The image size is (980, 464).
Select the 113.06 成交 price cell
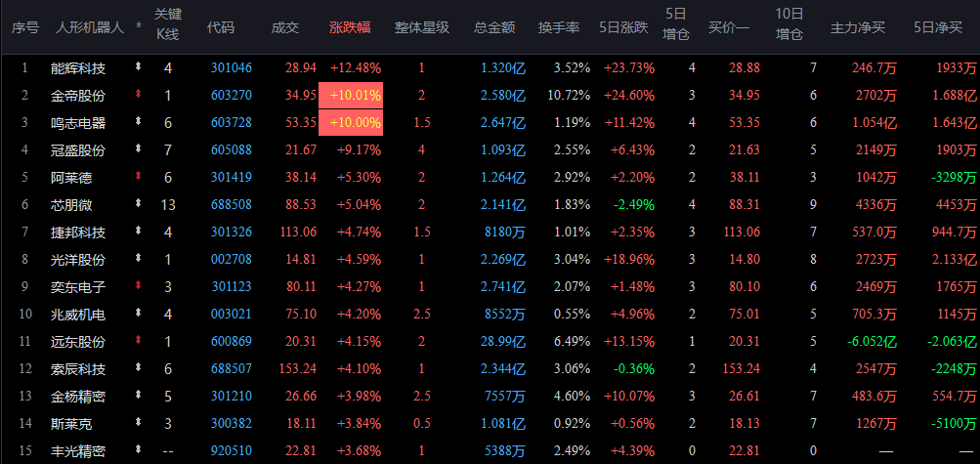tap(297, 232)
